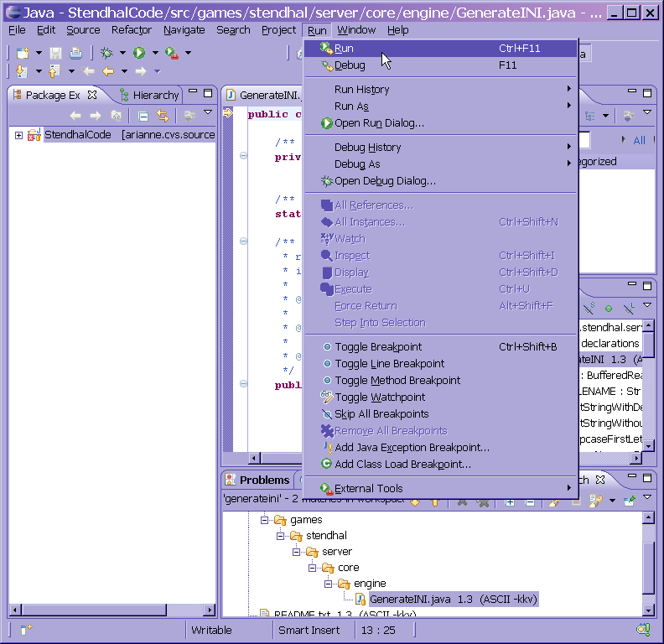The image size is (664, 644).
Task: Click the Save icon in the toolbar
Action: coord(56,53)
